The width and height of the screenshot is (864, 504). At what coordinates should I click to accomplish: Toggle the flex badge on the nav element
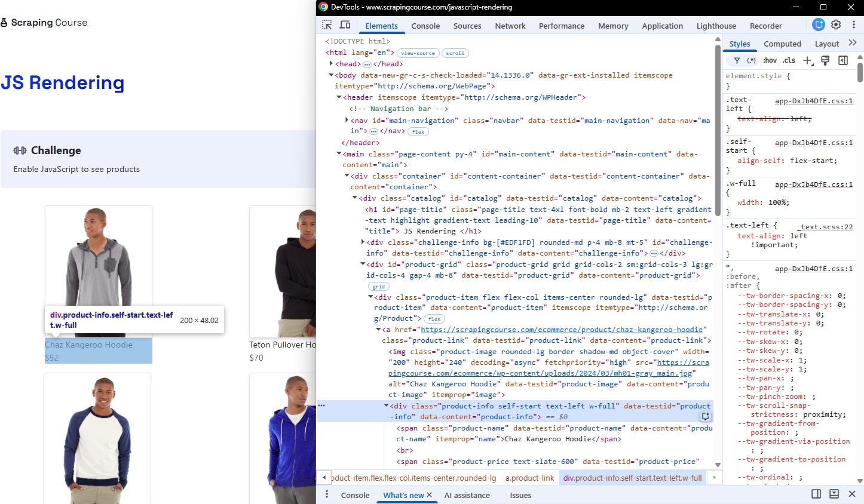point(418,132)
